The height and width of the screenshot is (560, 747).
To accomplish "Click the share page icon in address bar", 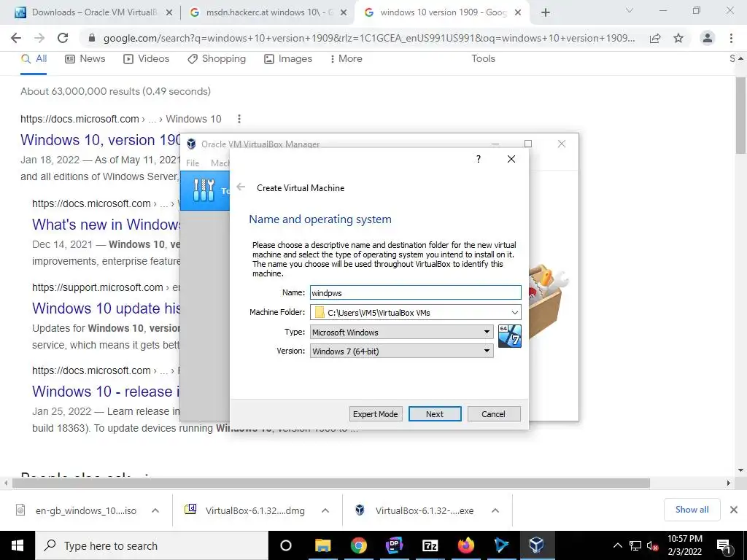I will tap(655, 38).
